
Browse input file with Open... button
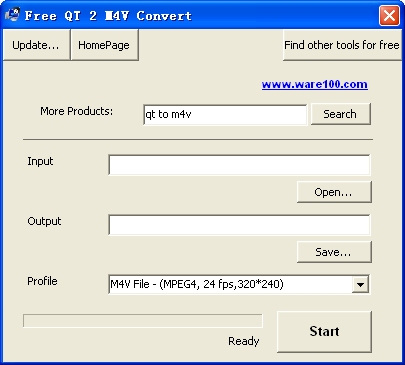pyautogui.click(x=334, y=192)
